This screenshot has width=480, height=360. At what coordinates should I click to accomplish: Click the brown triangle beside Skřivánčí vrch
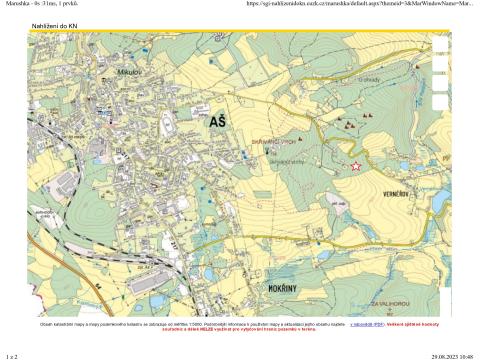300,139
